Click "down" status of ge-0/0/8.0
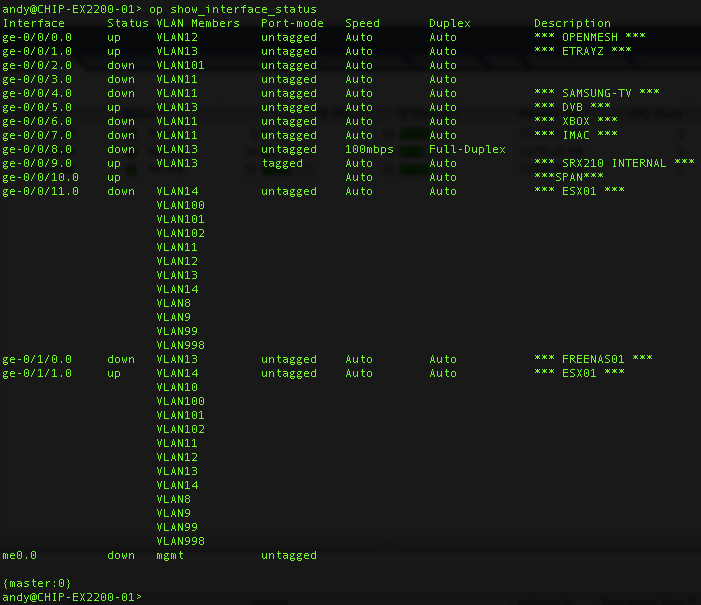The image size is (701, 605). click(121, 149)
